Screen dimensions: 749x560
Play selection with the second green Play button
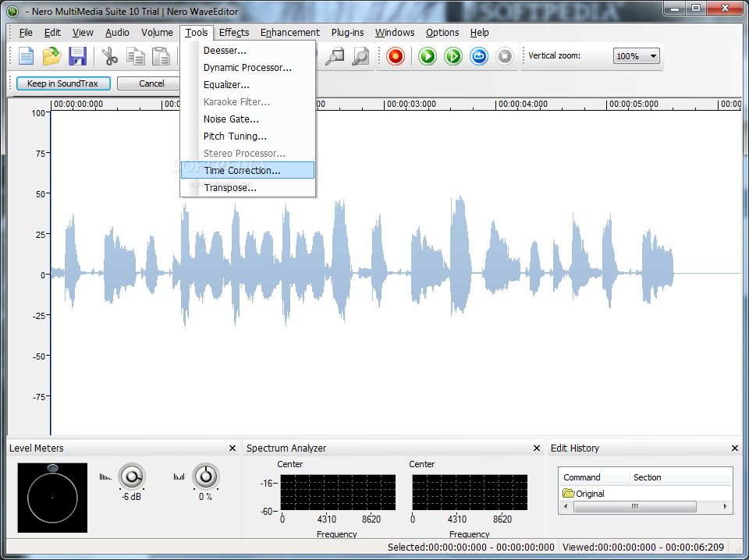[453, 56]
